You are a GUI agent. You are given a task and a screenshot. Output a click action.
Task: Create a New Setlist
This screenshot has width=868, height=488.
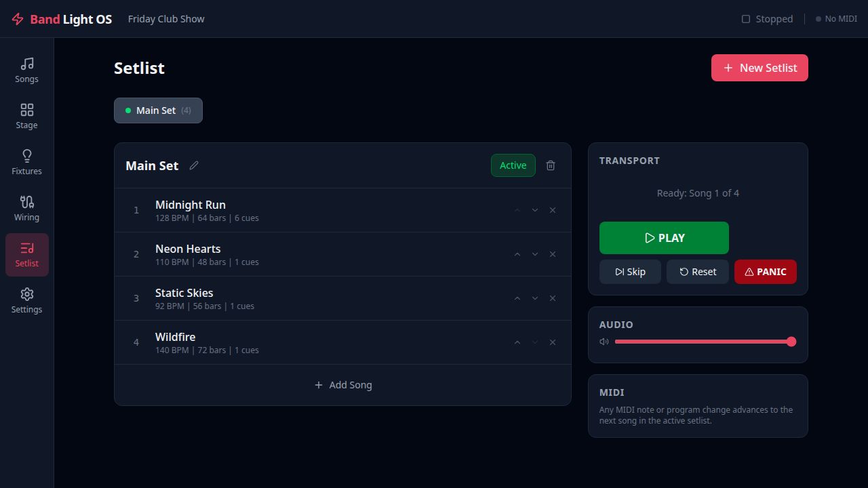click(759, 68)
